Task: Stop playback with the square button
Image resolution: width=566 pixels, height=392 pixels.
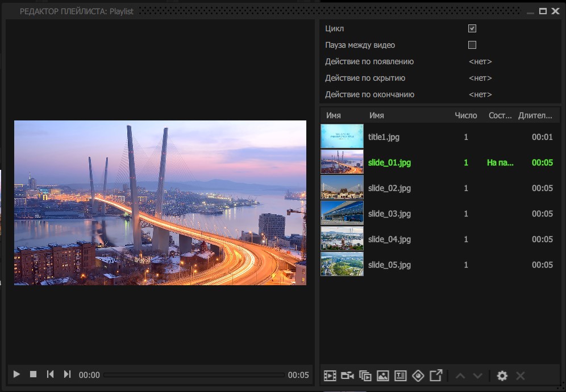Action: 33,374
